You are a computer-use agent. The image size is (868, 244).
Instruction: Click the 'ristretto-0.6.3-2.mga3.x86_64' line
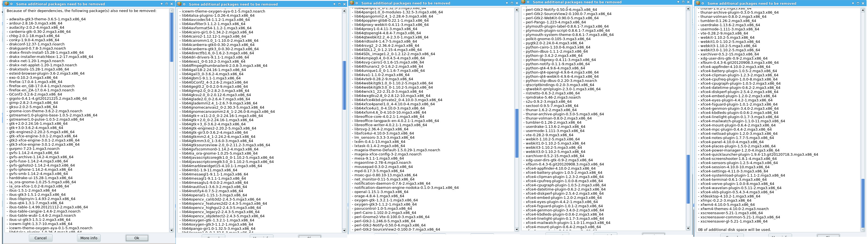(551, 93)
